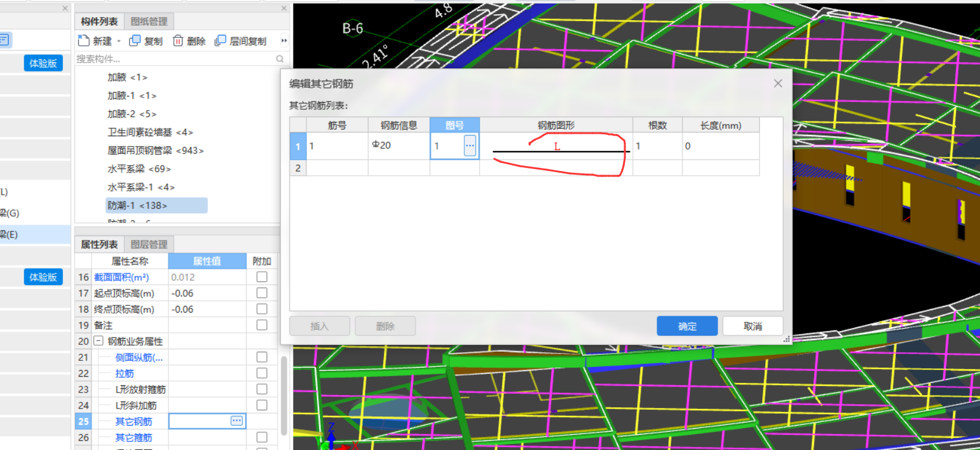Click the ellipsis button in 图号 cell
The width and height of the screenshot is (980, 450).
[470, 145]
